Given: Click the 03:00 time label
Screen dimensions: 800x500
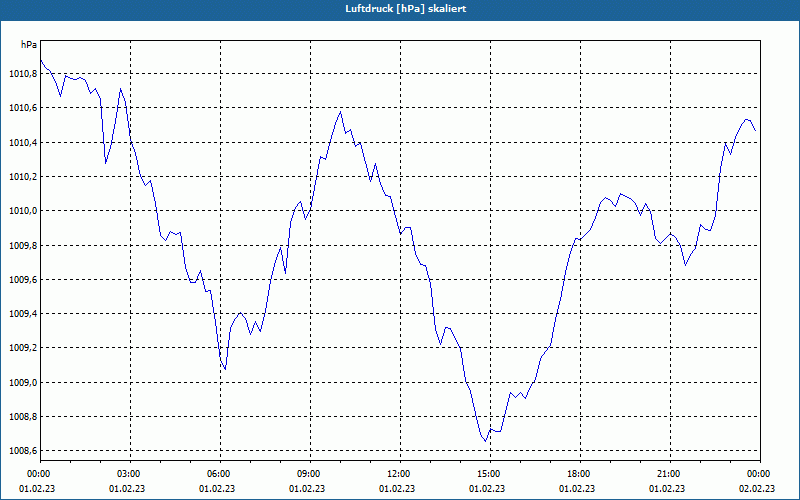Looking at the screenshot, I should 130,474.
